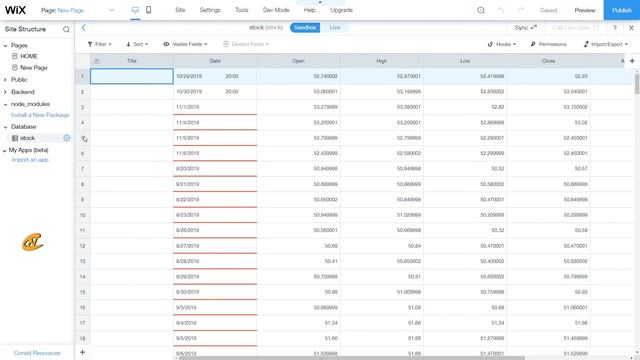
Task: Click the zoom out magnifier icon
Action: coord(481,10)
